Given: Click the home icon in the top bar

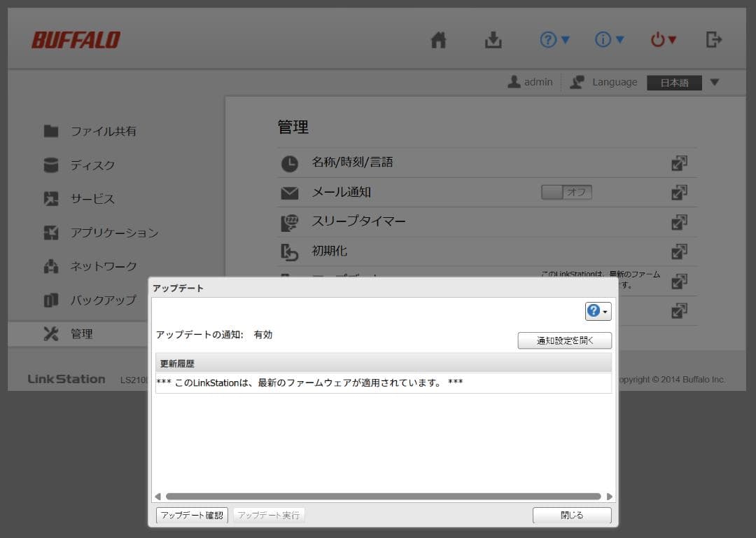Looking at the screenshot, I should click(x=438, y=40).
